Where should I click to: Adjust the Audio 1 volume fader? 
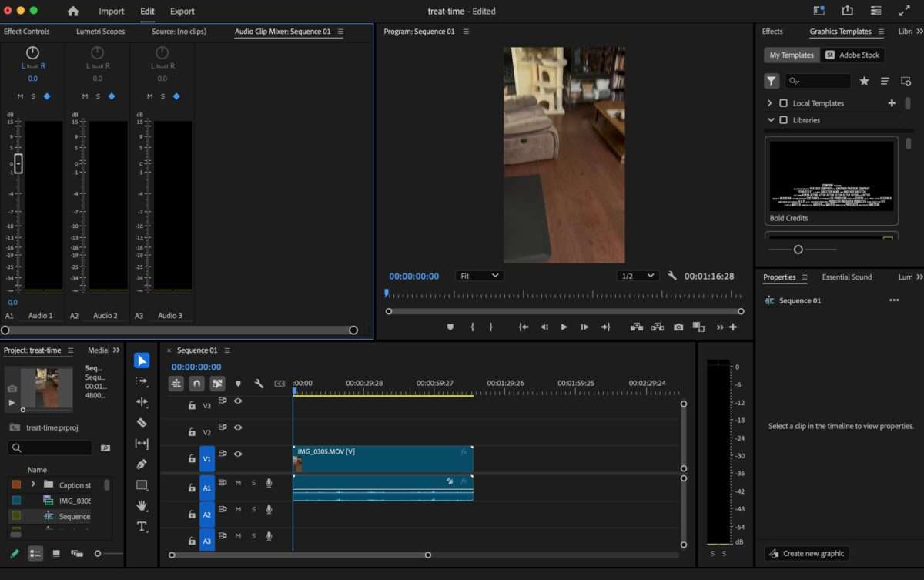point(18,163)
